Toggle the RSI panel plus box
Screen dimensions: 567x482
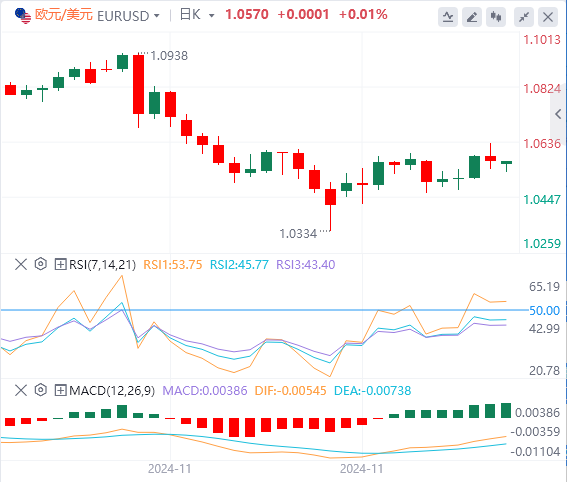(x=60, y=264)
